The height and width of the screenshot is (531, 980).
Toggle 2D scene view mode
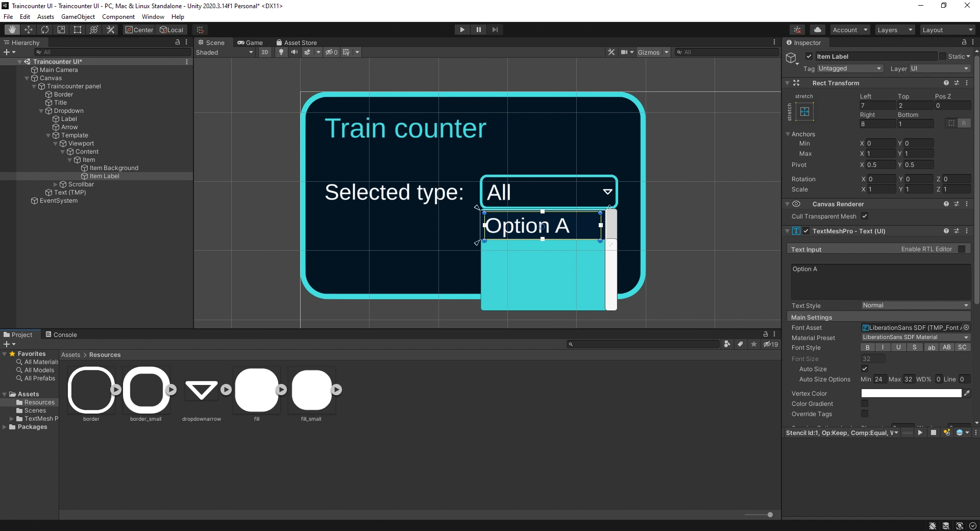pos(265,52)
